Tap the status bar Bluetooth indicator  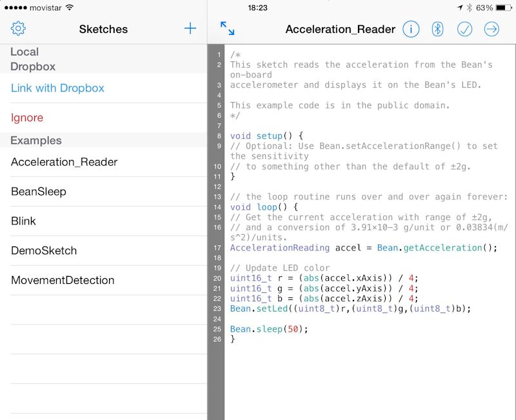470,8
